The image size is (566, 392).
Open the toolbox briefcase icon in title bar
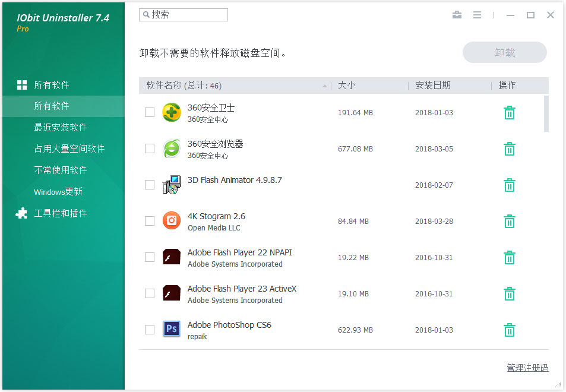click(x=457, y=15)
